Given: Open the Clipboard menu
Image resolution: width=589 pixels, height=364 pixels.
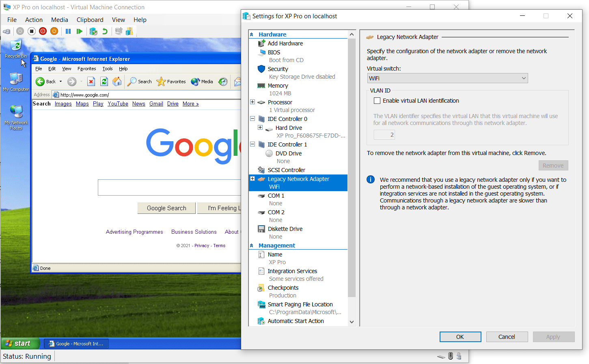Looking at the screenshot, I should point(90,19).
